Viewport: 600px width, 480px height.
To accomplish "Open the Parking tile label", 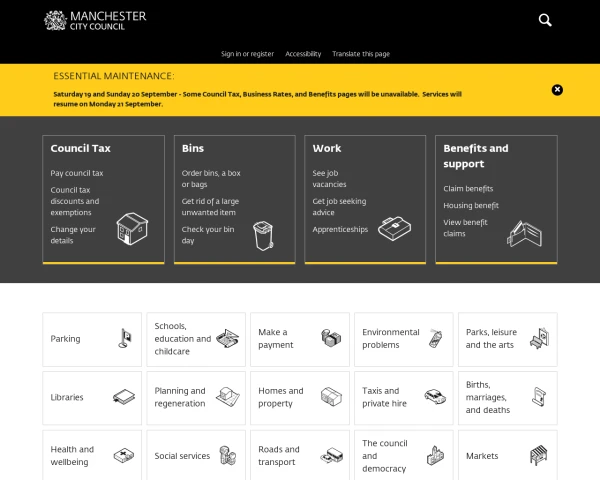I will (x=65, y=339).
